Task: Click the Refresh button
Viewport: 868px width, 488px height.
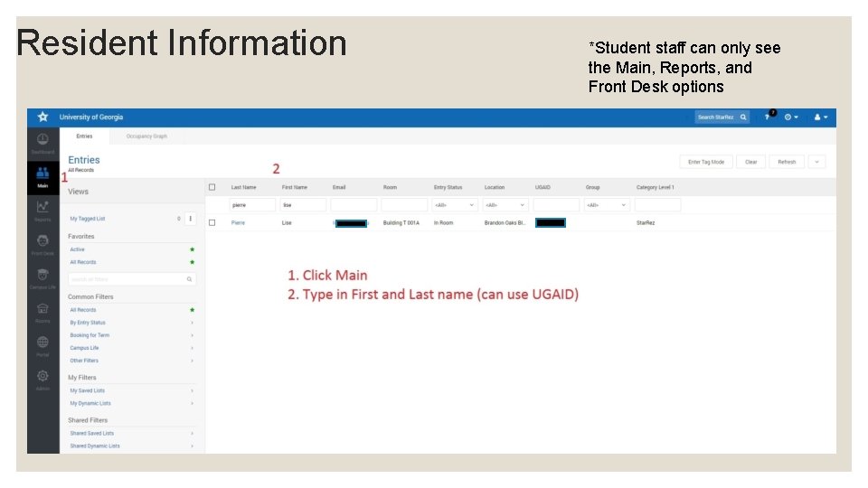Action: 787,162
